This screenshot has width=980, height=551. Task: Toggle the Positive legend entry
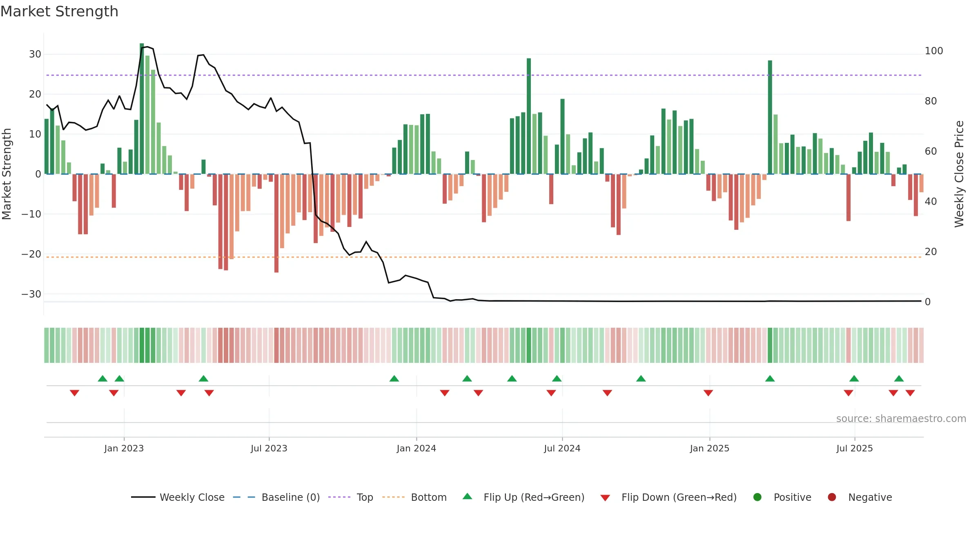pos(782,497)
